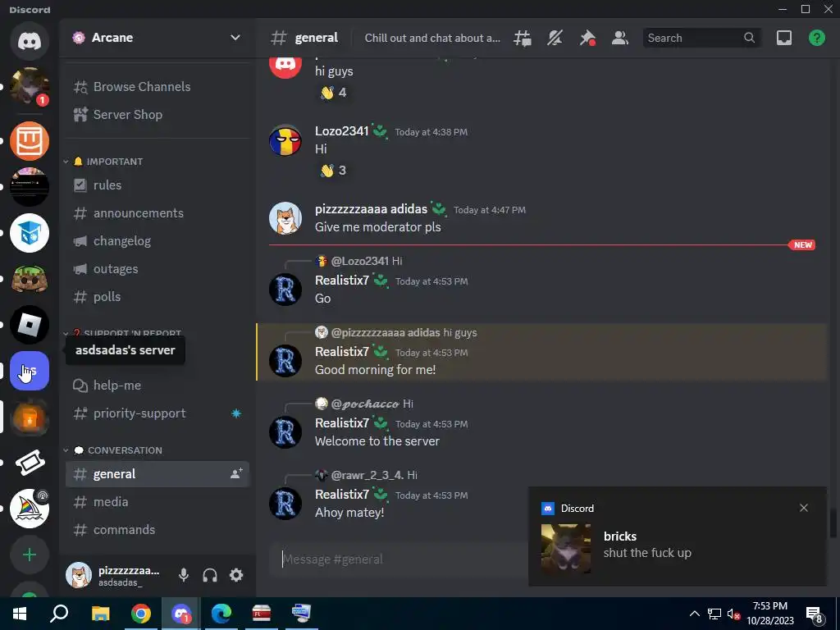Go to the polls channel
Viewport: 840px width, 630px height.
157,297
